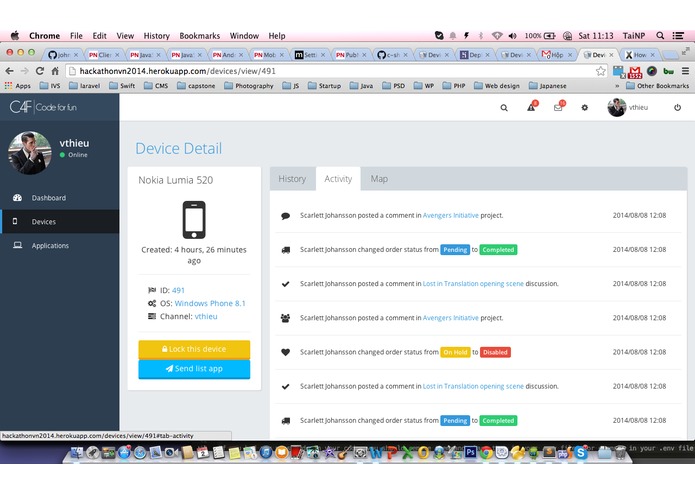Click the volume icon in the menu bar
Viewport: 695px width, 494px height.
coord(512,36)
